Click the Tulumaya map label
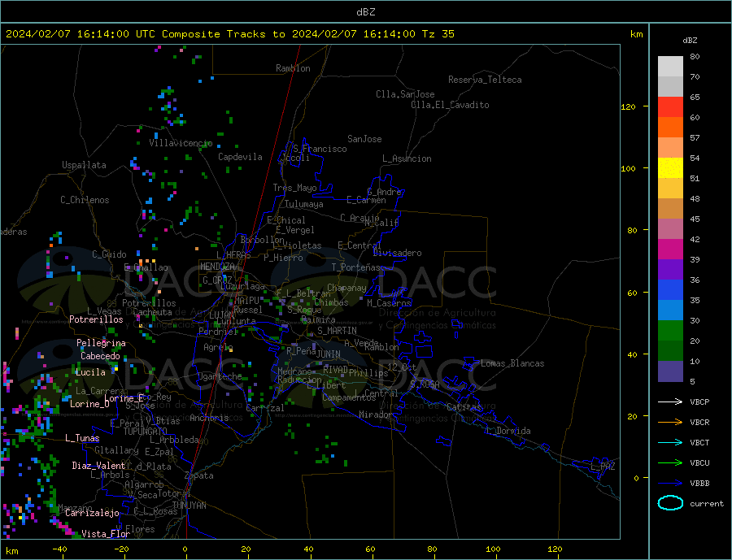This screenshot has width=732, height=560. tap(304, 204)
